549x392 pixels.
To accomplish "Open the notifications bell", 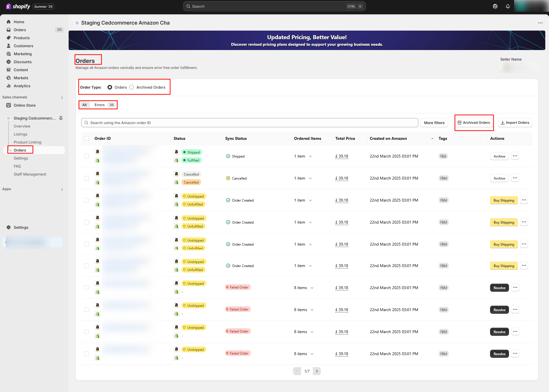I will 508,6.
